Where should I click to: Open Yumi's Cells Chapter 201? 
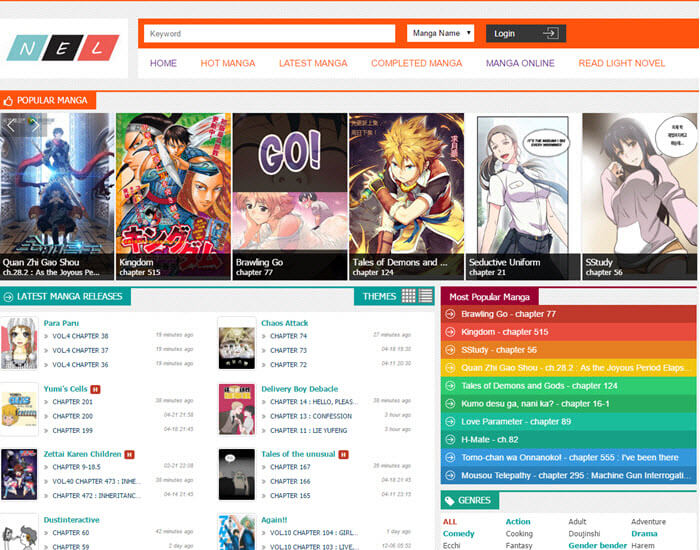(73, 402)
